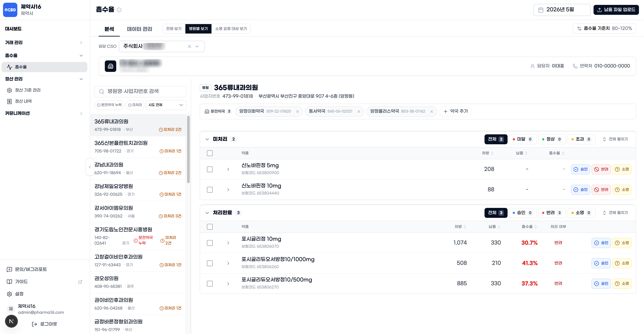Viewport: 644px width, 334px height.
Task: Click the search magnifier icon in hospital search
Action: point(101,92)
